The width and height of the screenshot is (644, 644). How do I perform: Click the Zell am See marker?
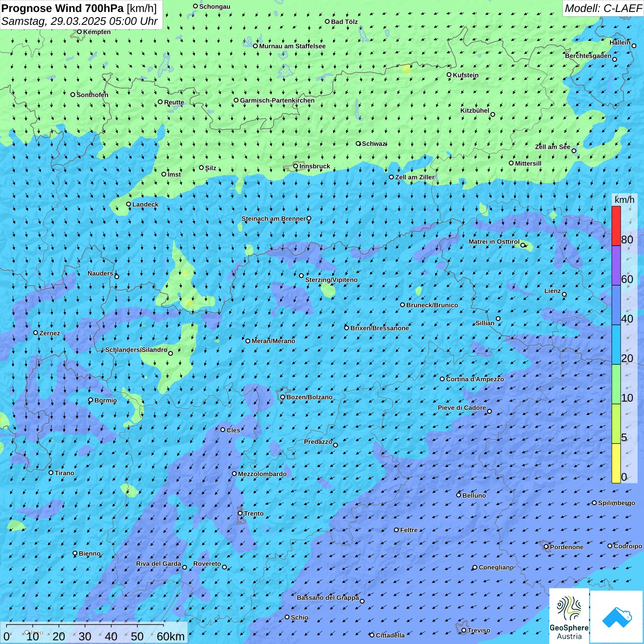point(574,150)
